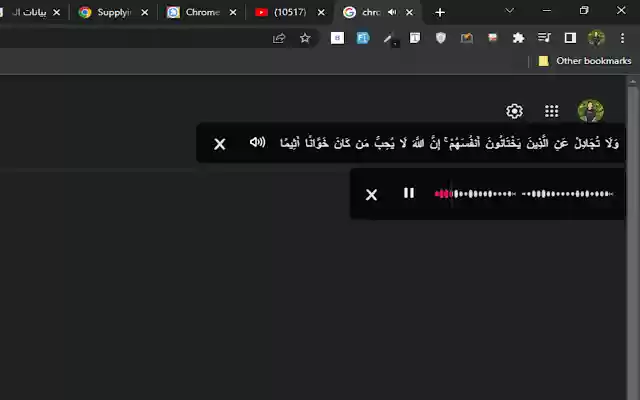
Task: Pause the audio playback
Action: click(x=409, y=193)
